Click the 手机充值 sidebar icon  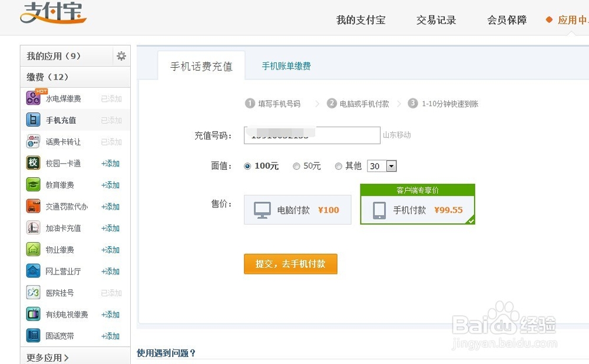(34, 120)
